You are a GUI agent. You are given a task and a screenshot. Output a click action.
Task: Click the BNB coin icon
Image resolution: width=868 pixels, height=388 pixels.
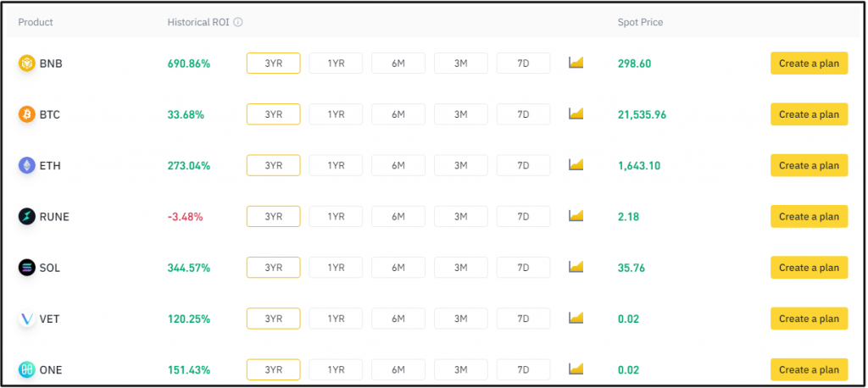coord(27,64)
